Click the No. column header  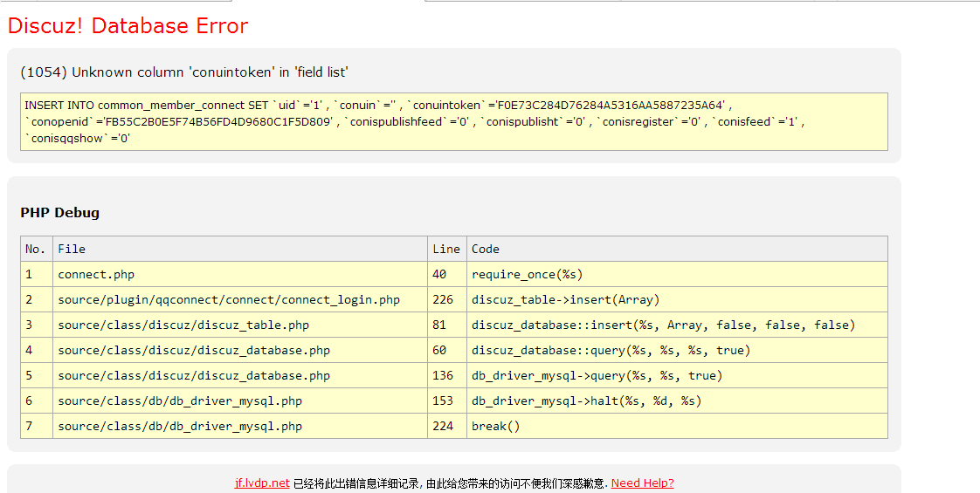(36, 249)
